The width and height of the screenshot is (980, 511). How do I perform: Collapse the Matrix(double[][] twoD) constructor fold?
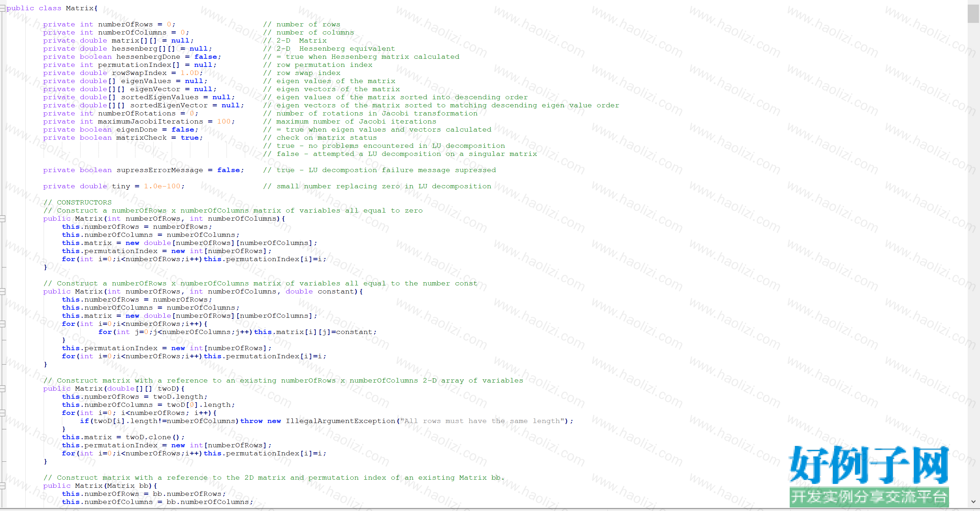pos(2,389)
